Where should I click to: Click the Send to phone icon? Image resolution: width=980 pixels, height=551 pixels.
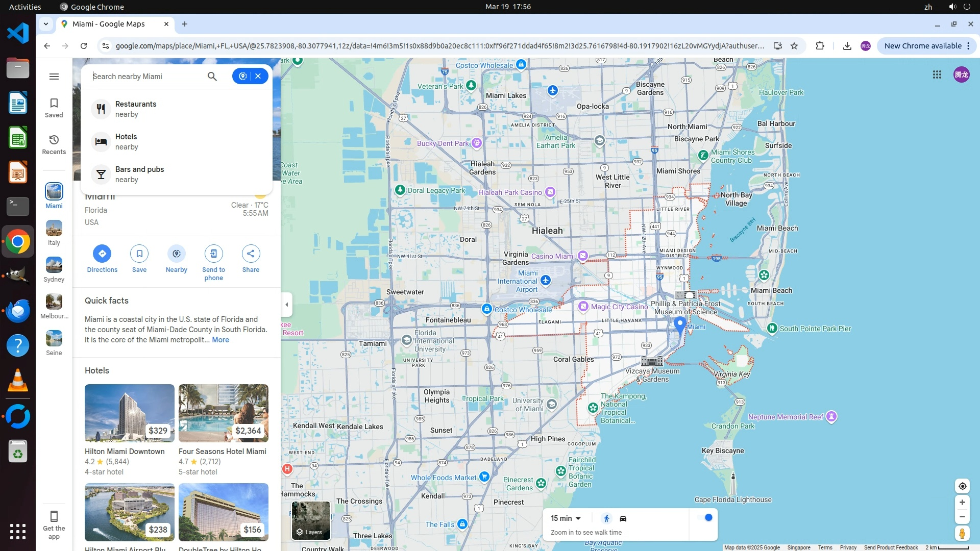213,254
